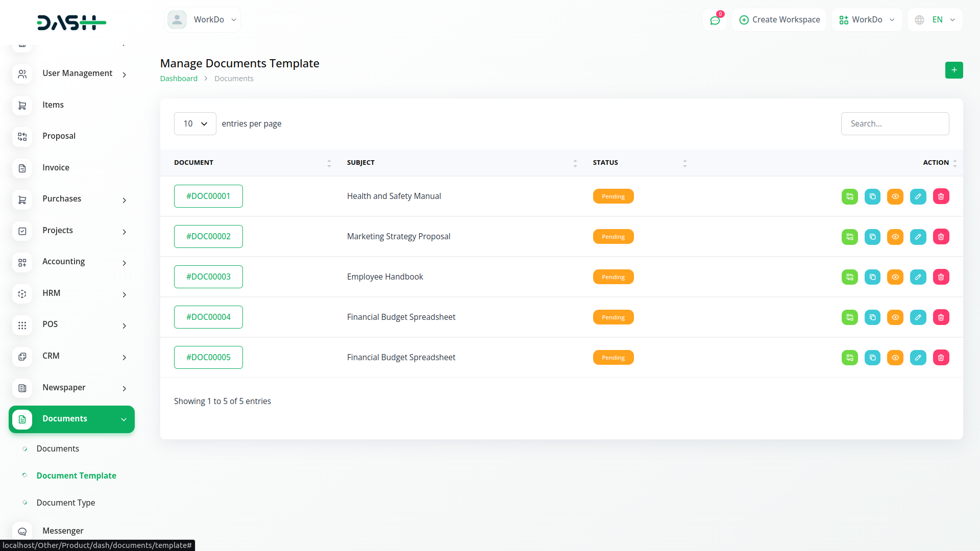Click the DASH logo
Image resolution: width=980 pixels, height=551 pixels.
71,22
